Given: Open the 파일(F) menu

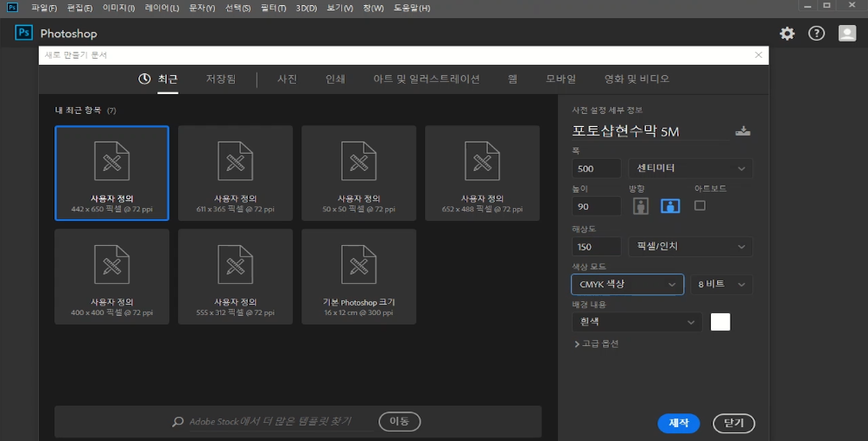Looking at the screenshot, I should point(44,8).
